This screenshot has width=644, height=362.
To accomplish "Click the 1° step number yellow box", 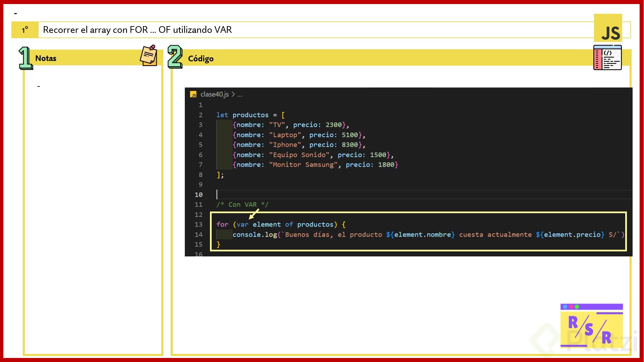I will coord(25,30).
